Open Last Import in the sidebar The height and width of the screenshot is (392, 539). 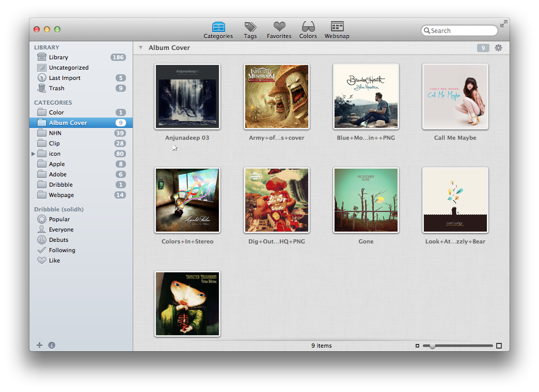coord(81,78)
